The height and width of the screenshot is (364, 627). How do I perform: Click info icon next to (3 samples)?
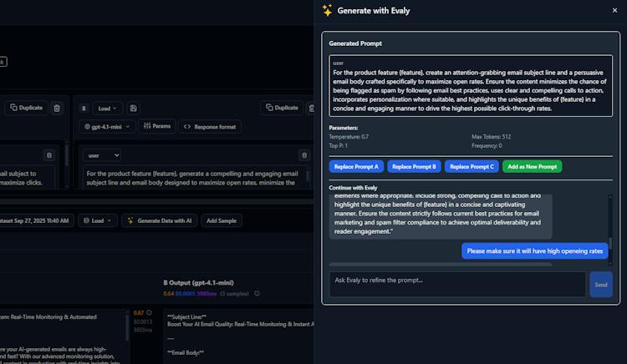[x=257, y=293]
